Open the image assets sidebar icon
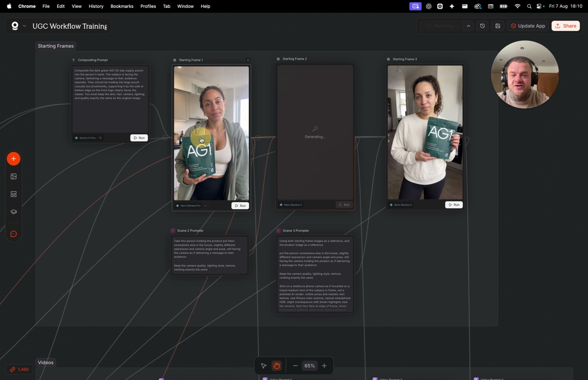 click(x=13, y=176)
